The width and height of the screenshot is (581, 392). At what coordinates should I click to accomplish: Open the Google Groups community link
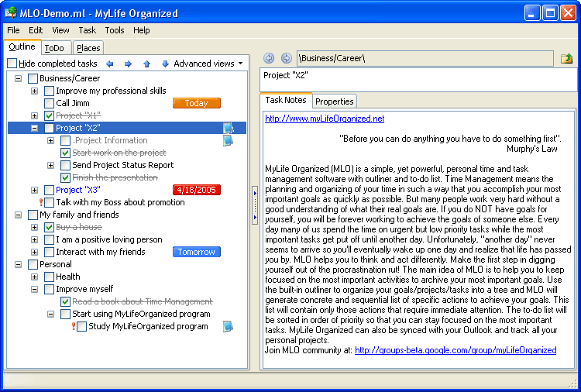(456, 350)
